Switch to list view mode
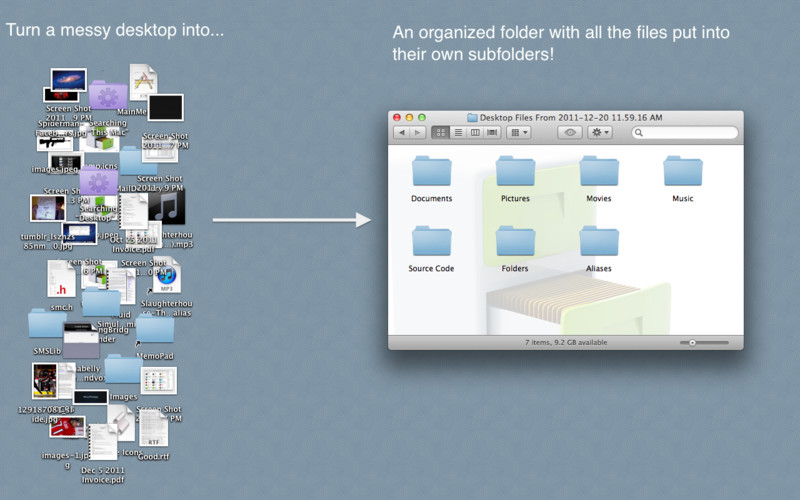800x500 pixels. [458, 133]
